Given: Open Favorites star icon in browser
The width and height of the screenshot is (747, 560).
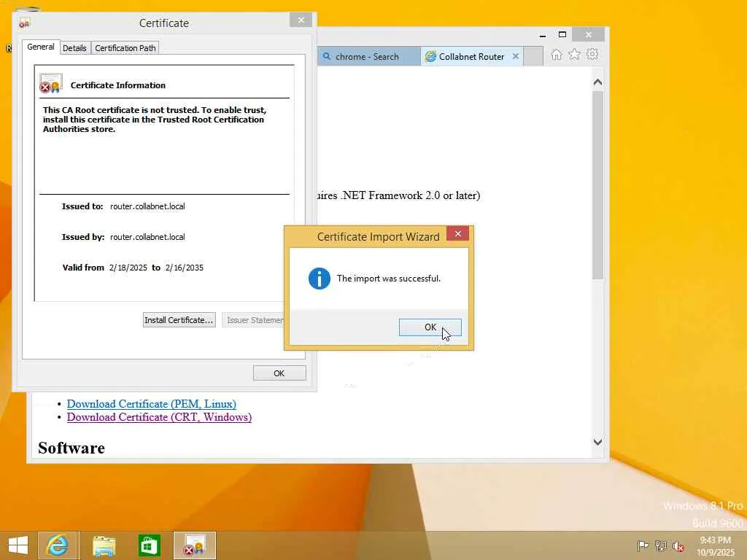Looking at the screenshot, I should pyautogui.click(x=575, y=54).
